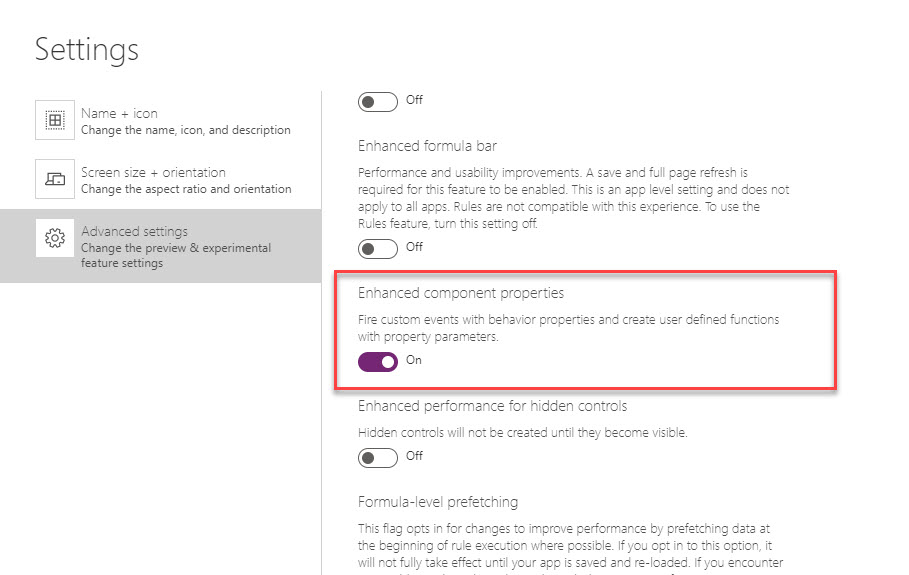Select the Advanced settings section label

pyautogui.click(x=134, y=231)
